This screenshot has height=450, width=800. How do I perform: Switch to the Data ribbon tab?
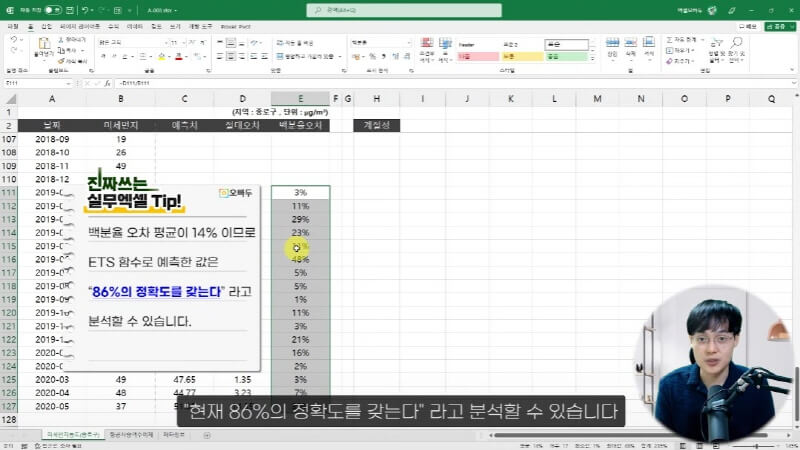(x=135, y=26)
